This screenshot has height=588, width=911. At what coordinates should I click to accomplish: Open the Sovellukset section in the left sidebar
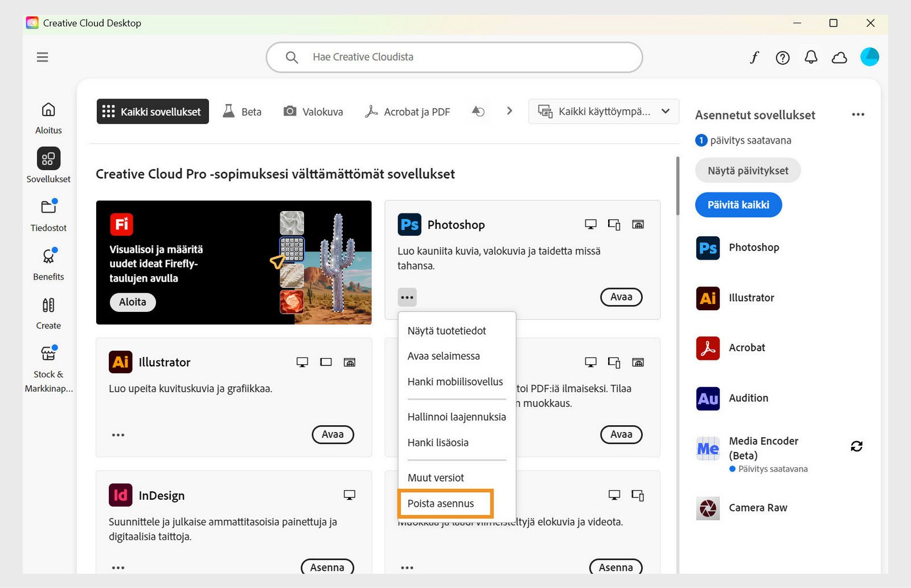click(x=48, y=166)
